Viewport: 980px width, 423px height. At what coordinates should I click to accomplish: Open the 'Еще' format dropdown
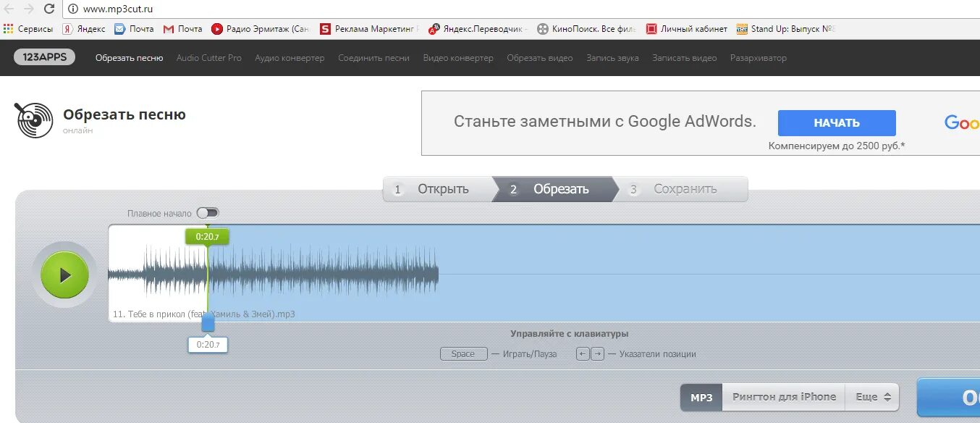tap(872, 396)
